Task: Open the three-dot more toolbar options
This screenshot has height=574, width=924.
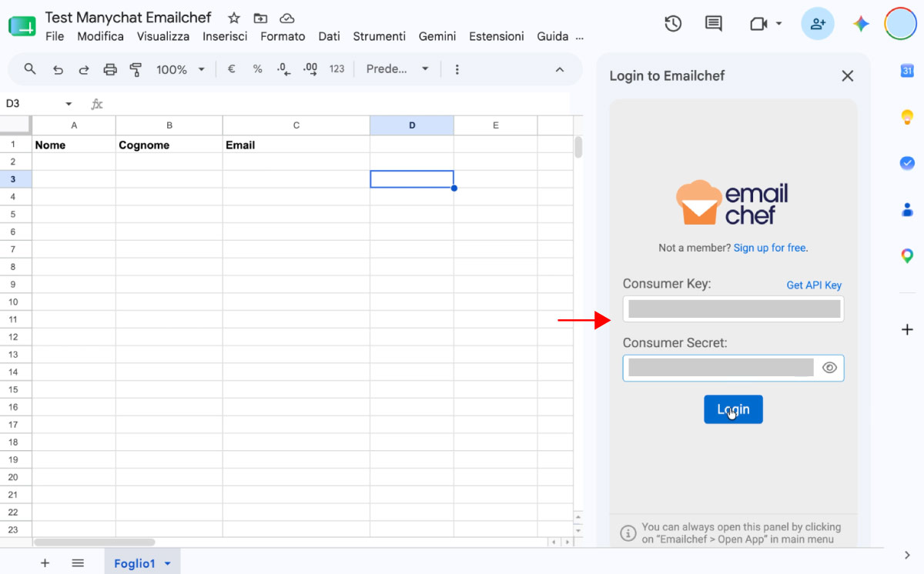Action: 457,69
